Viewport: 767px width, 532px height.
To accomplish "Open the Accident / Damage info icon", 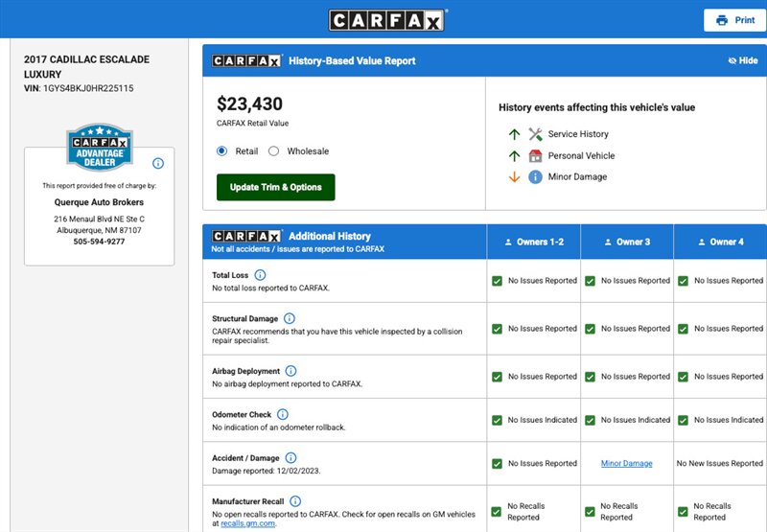I will [x=291, y=458].
